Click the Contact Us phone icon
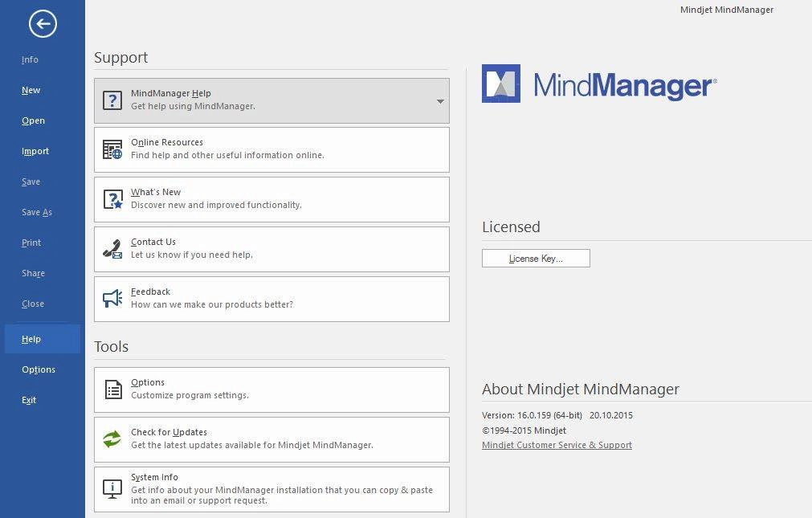The height and width of the screenshot is (518, 812). click(x=112, y=249)
